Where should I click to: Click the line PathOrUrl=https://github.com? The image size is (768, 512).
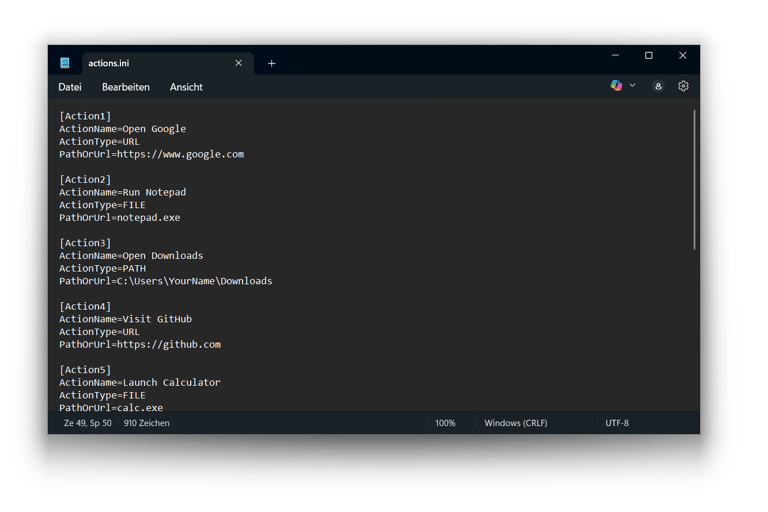click(140, 345)
